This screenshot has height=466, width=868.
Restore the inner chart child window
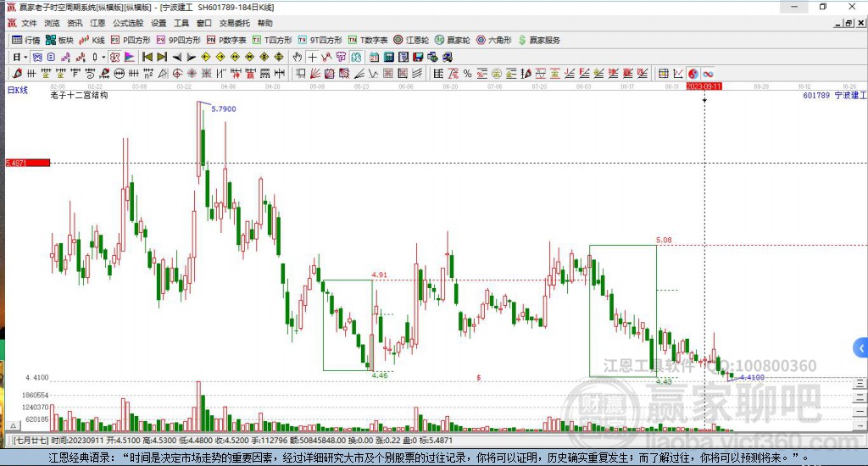(x=849, y=23)
